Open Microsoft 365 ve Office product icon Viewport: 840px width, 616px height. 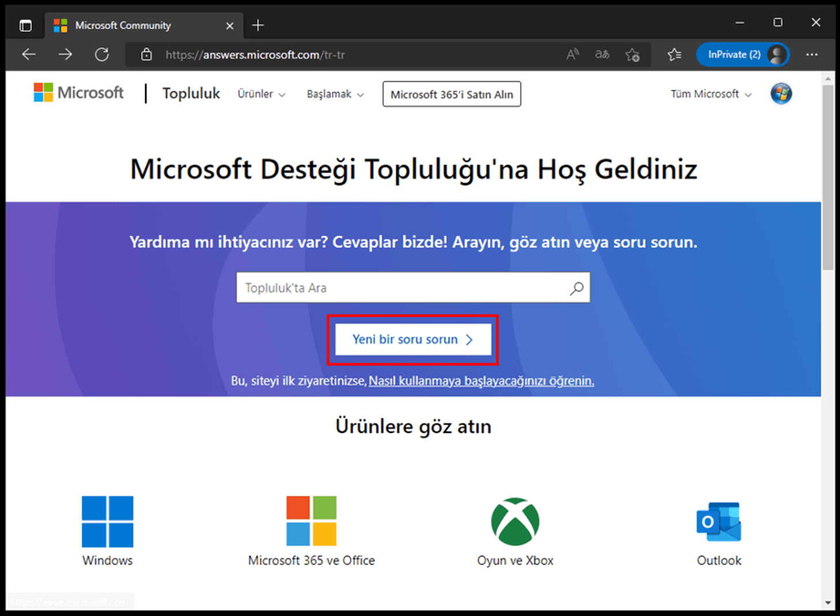[x=312, y=521]
